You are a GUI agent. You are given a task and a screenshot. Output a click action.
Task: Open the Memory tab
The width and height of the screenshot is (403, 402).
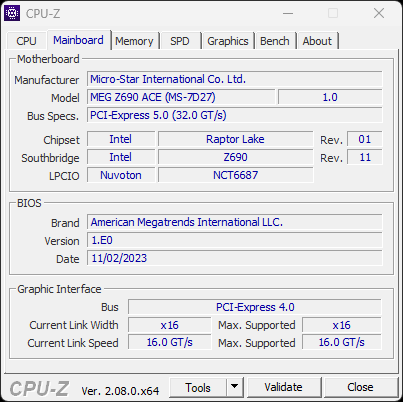(134, 41)
